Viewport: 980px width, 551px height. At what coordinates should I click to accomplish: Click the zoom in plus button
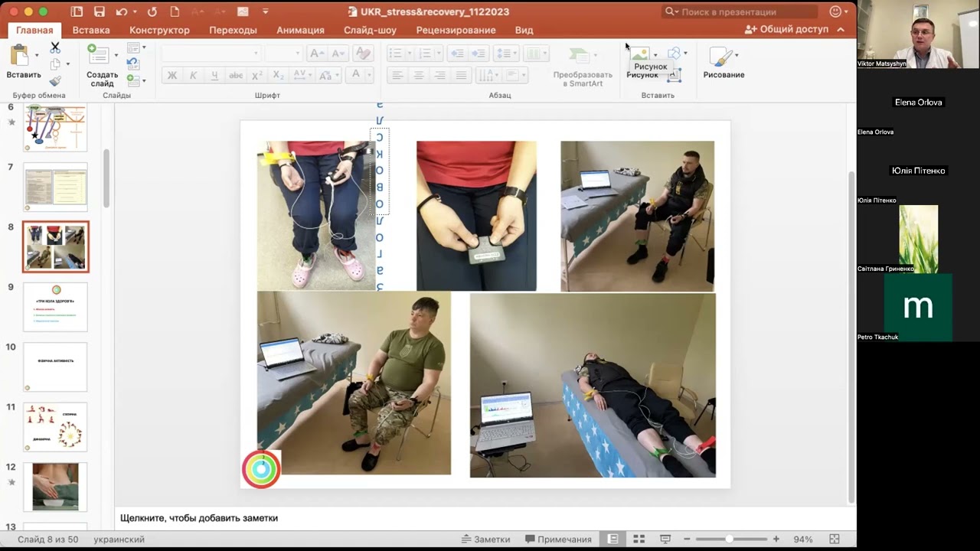tap(776, 540)
